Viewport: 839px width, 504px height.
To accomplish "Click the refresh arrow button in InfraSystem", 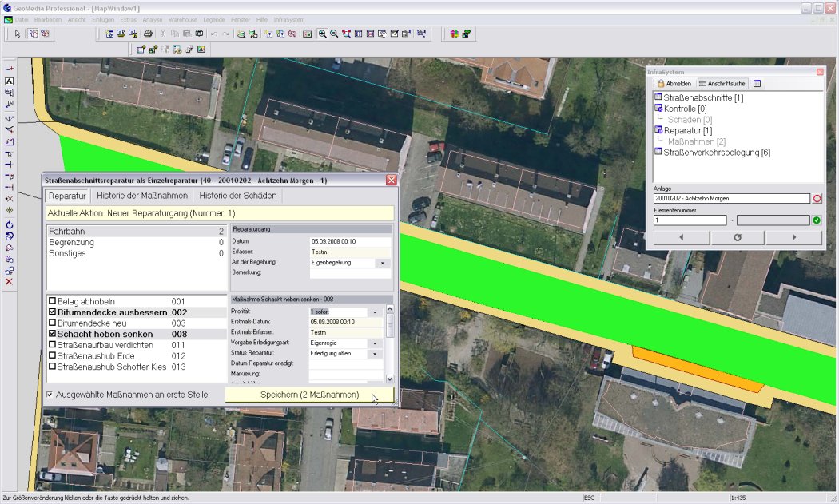I will coord(738,237).
